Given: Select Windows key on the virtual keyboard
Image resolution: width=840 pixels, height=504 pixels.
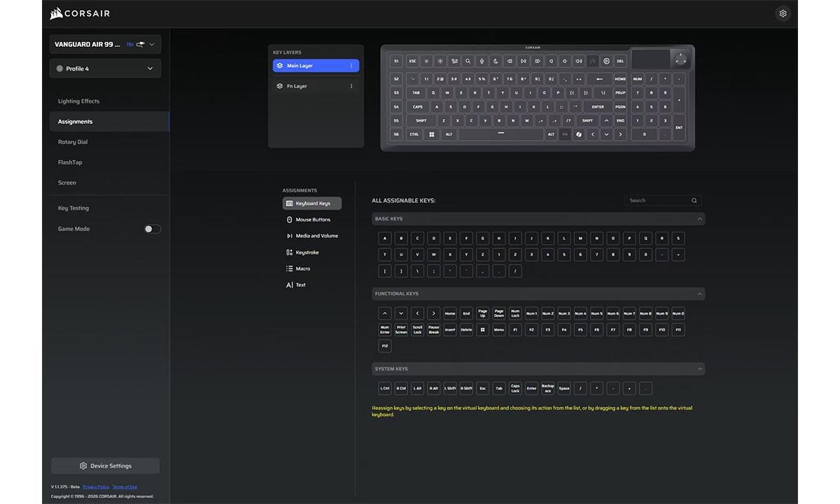Looking at the screenshot, I should (432, 134).
